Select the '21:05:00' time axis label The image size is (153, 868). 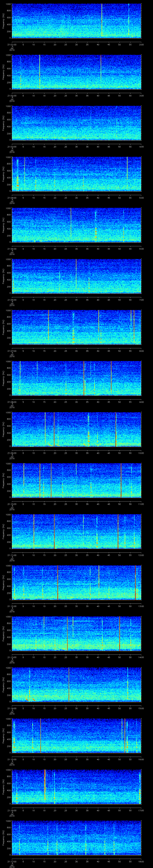click(x=12, y=249)
